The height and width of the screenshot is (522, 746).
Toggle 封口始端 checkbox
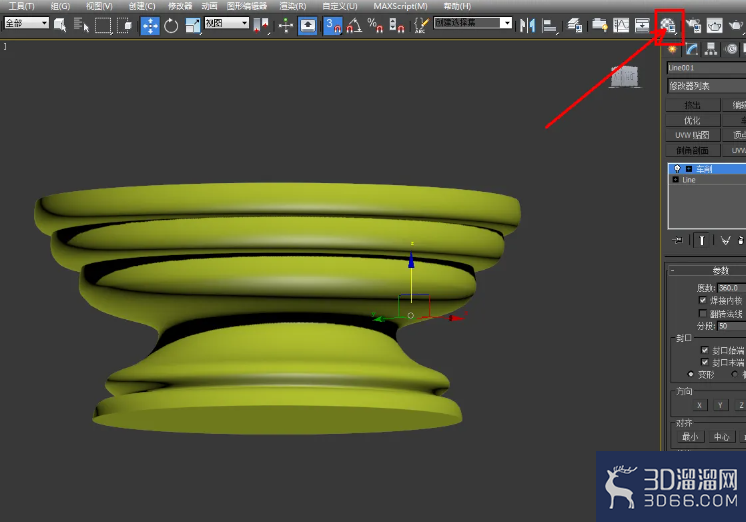point(705,350)
